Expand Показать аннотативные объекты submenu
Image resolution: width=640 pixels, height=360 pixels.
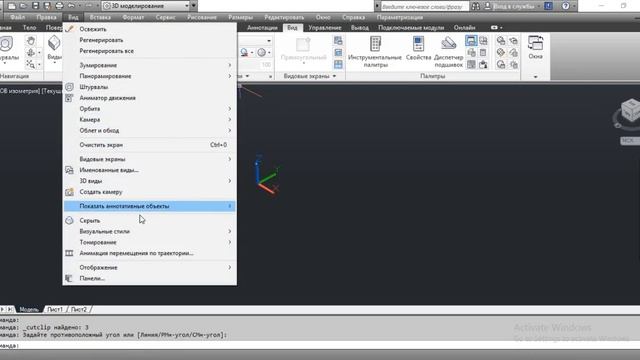(x=150, y=206)
